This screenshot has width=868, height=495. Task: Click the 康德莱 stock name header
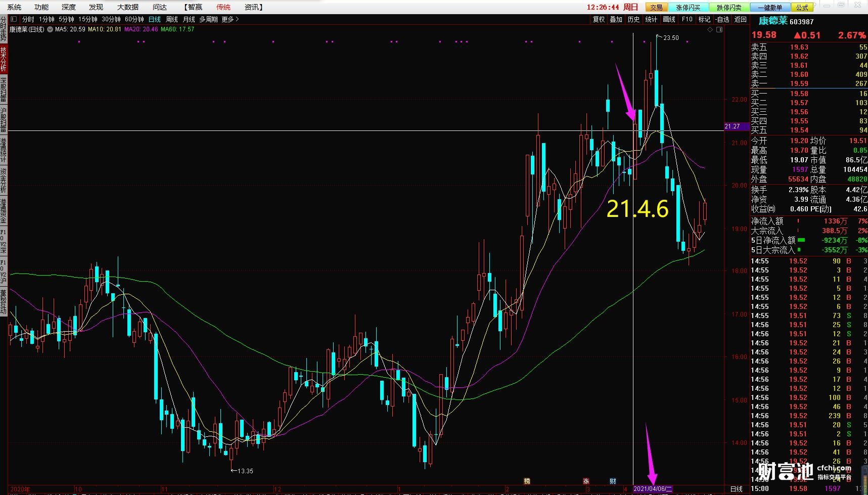[773, 21]
